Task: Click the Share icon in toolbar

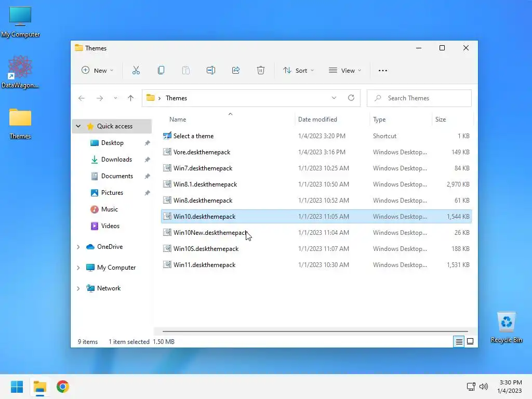Action: pos(236,70)
